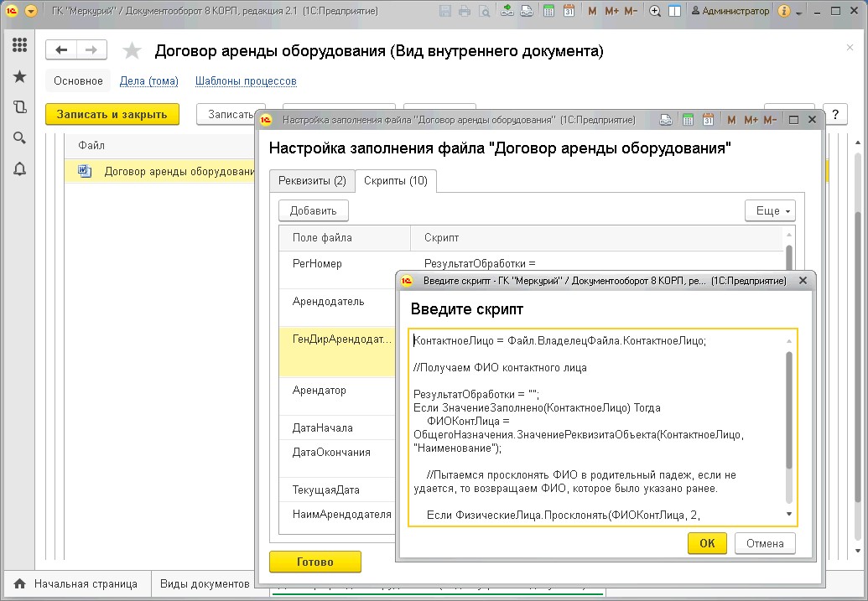Screen dimensions: 868x601
Task: Open the 1C main menu dropdown arrow
Action: click(31, 11)
